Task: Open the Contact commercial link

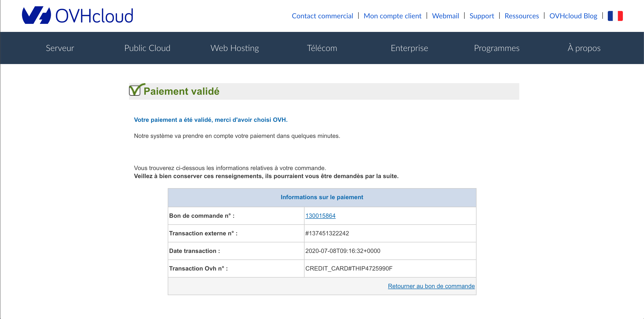Action: (322, 16)
